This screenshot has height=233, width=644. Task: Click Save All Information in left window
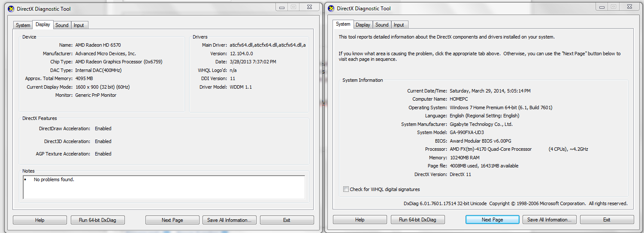[230, 220]
